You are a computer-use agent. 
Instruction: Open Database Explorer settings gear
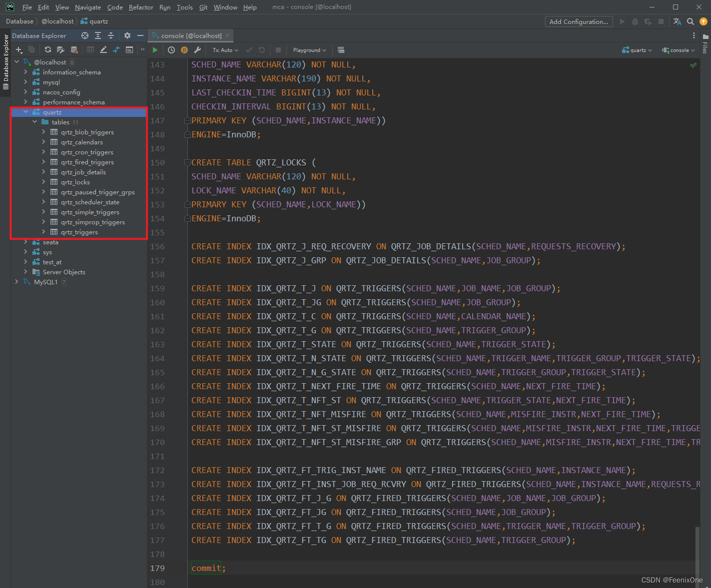[127, 35]
